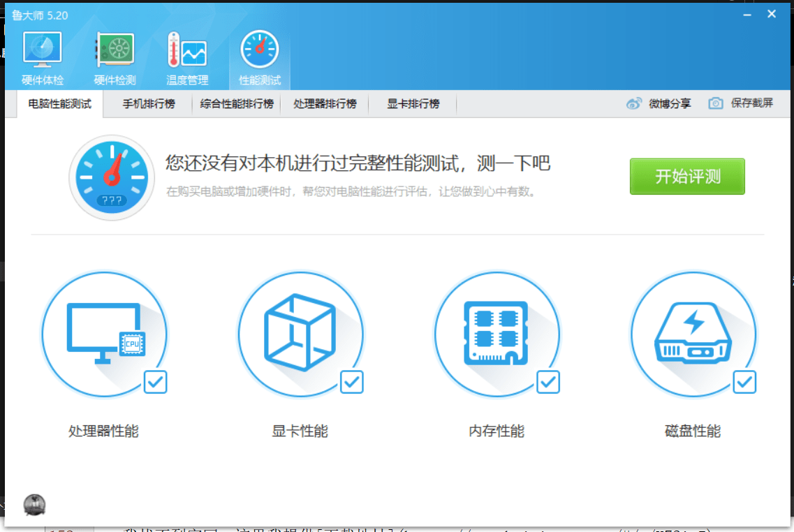Toggle the 磁盘性能 checkbox
The image size is (794, 532).
tap(744, 382)
